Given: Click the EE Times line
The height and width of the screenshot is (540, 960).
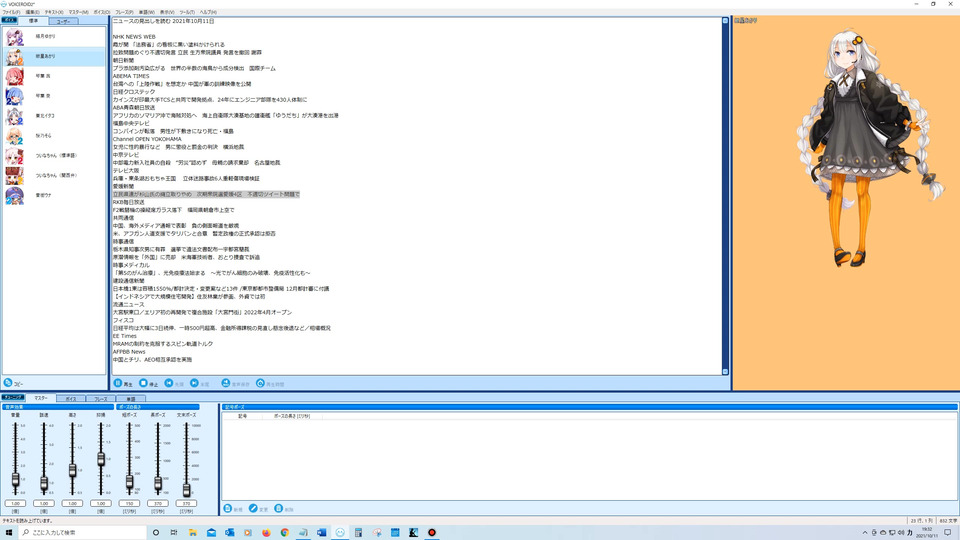Looking at the screenshot, I should pyautogui.click(x=125, y=336).
